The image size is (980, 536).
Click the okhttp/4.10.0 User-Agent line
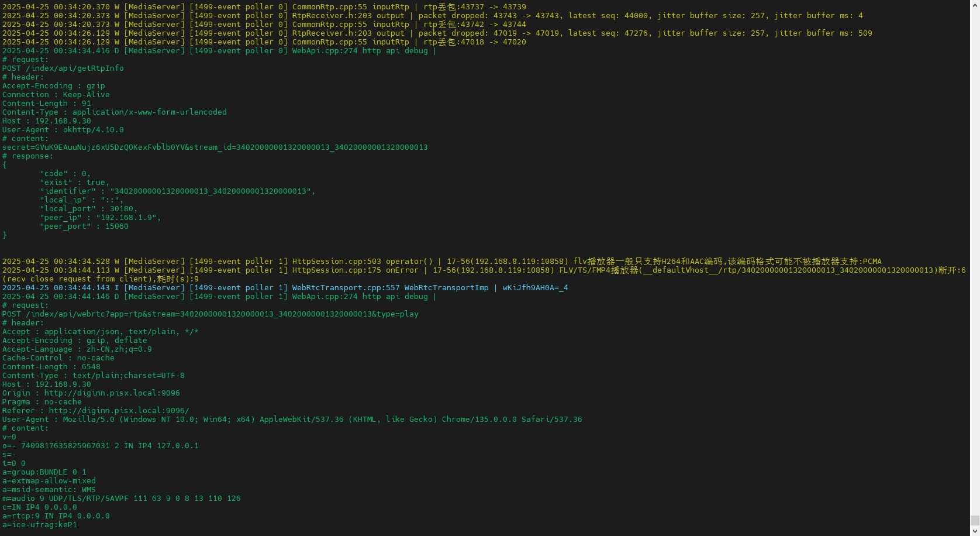click(x=63, y=130)
